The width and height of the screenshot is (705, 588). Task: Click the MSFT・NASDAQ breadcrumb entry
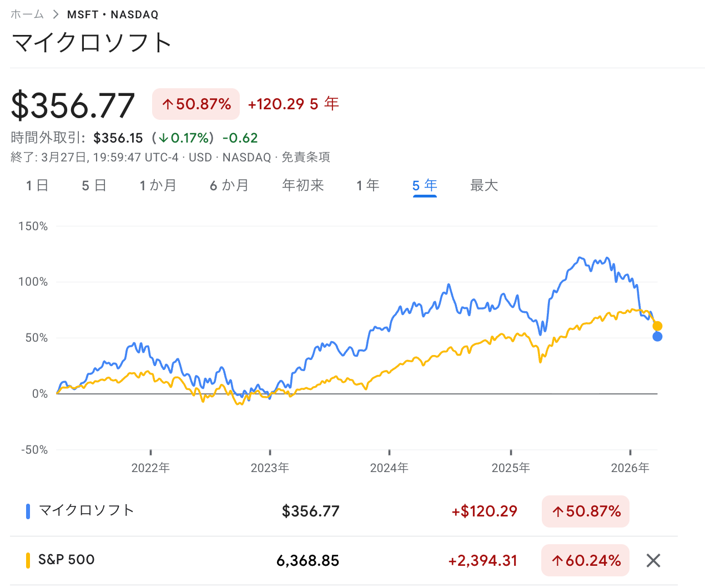pyautogui.click(x=112, y=14)
